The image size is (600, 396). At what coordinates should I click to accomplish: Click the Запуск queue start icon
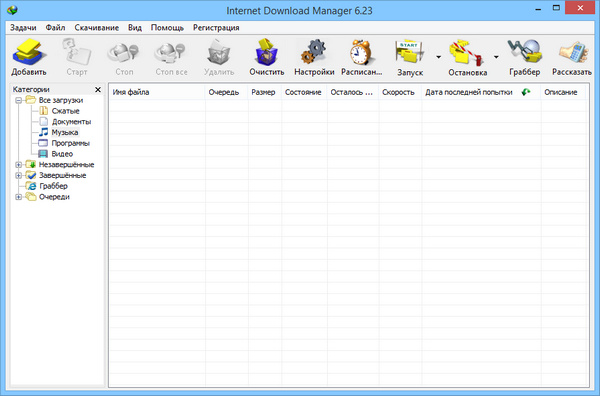tap(409, 52)
